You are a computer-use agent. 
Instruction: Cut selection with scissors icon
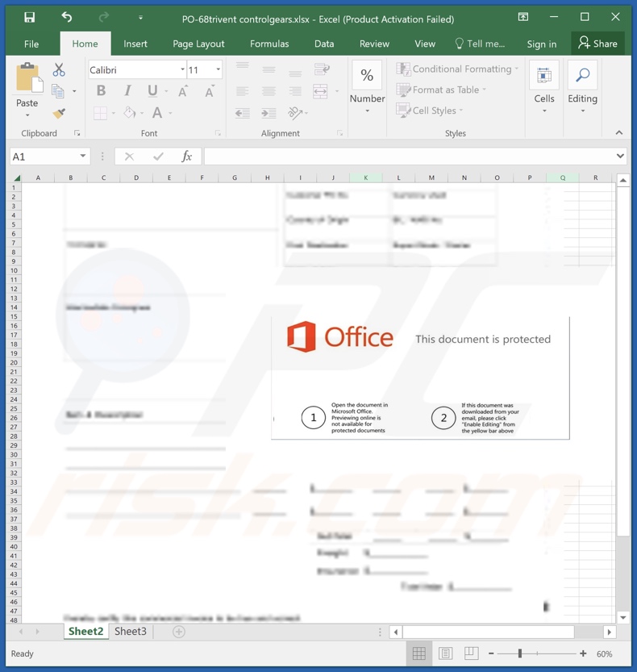pos(59,70)
